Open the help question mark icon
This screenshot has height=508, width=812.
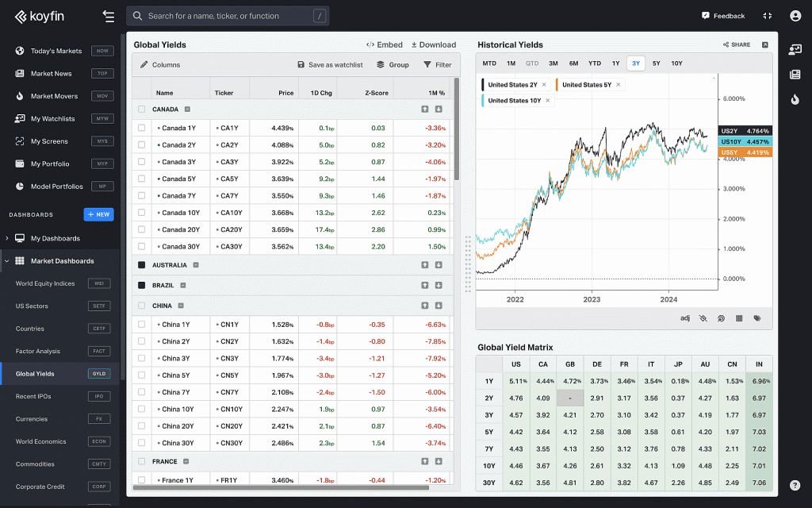click(x=795, y=485)
